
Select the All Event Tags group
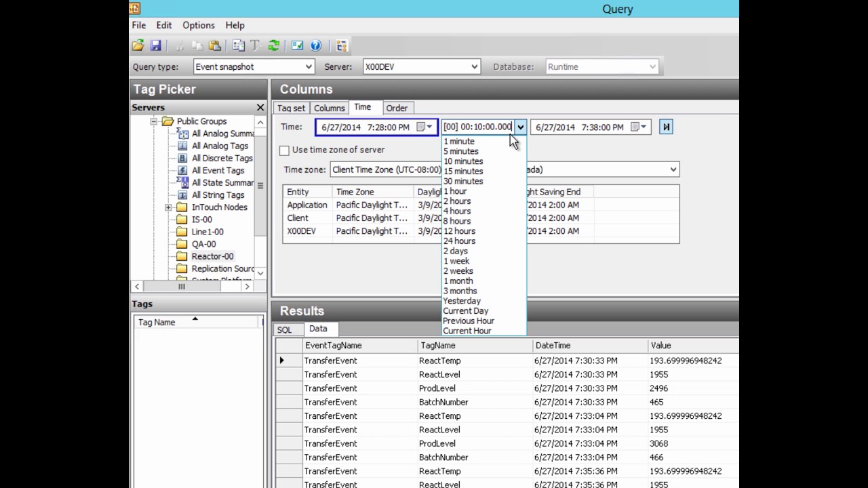(x=218, y=170)
